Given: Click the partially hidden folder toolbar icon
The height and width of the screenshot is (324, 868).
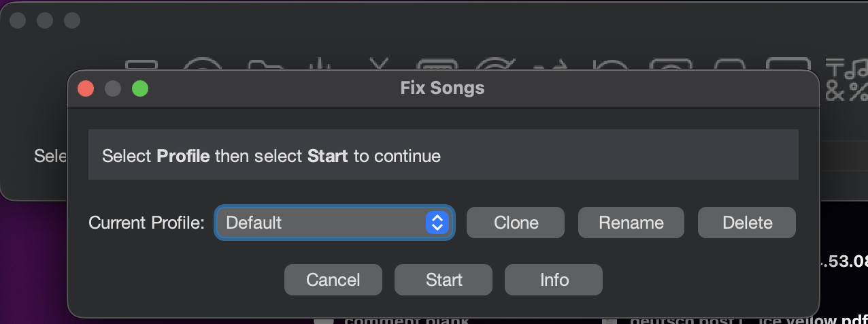Looking at the screenshot, I should pos(265,65).
